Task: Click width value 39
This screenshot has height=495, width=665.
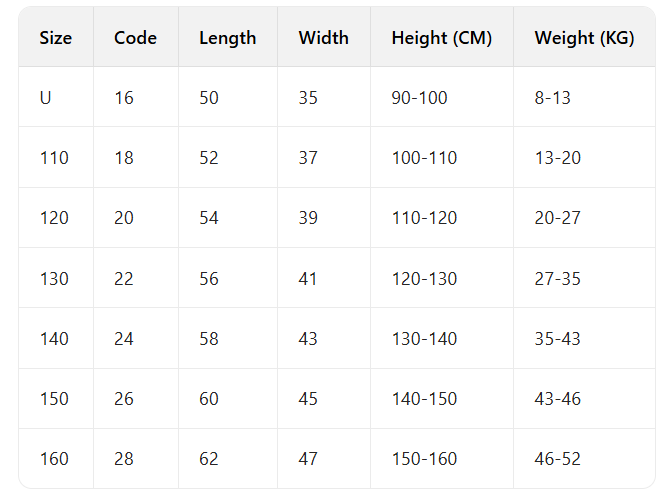Action: click(x=308, y=218)
